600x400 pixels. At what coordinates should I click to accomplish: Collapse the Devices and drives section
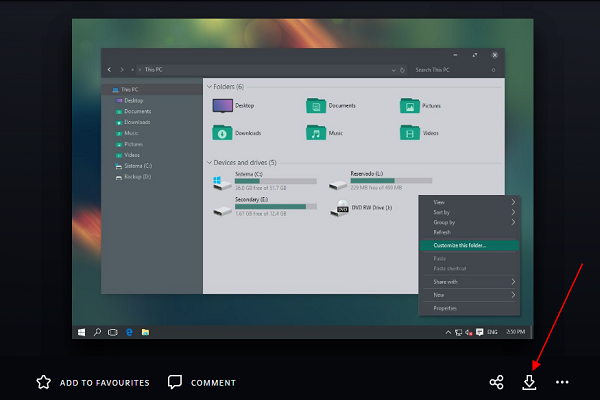click(x=208, y=162)
